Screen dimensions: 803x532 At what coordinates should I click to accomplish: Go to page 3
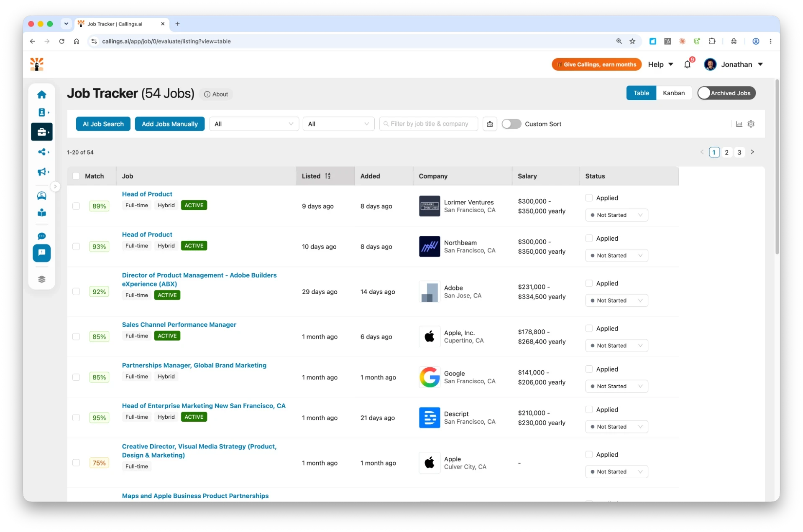pos(739,153)
